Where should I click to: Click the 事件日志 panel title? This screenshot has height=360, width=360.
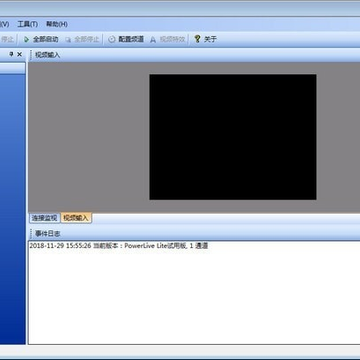[48, 234]
